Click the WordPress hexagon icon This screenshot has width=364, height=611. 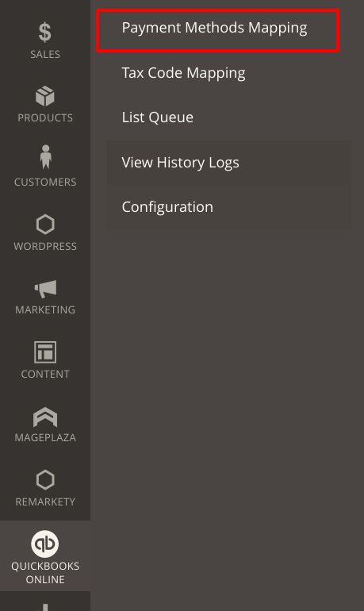pos(45,225)
